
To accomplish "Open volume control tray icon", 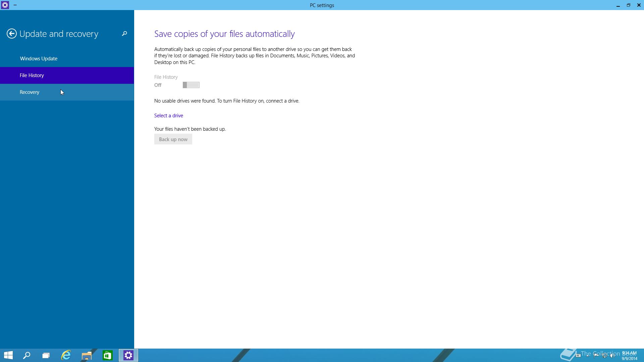I will click(613, 356).
